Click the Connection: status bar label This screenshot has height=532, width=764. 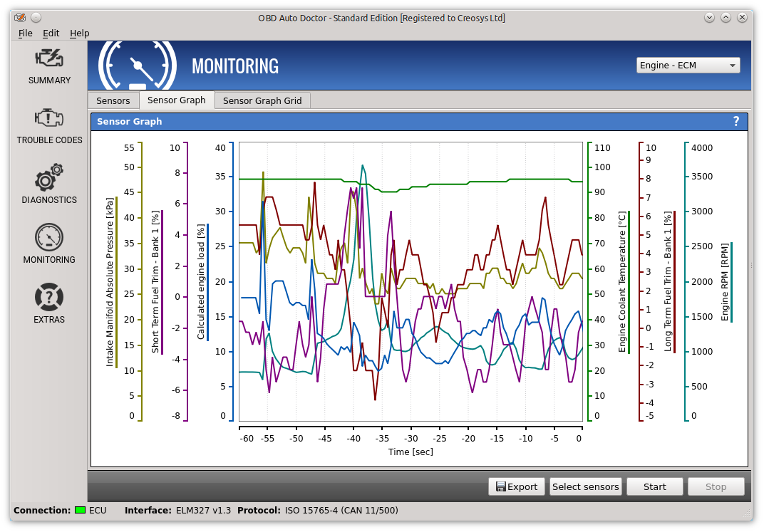tap(42, 511)
